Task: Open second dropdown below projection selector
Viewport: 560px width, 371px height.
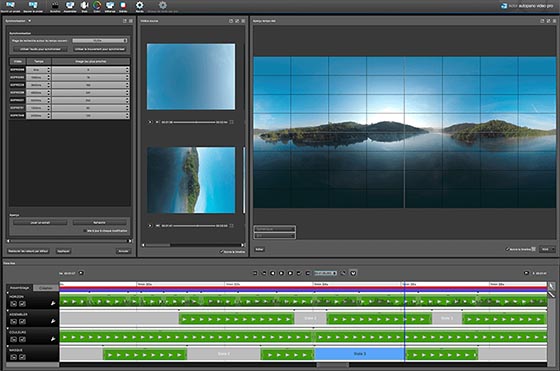Action: click(275, 236)
